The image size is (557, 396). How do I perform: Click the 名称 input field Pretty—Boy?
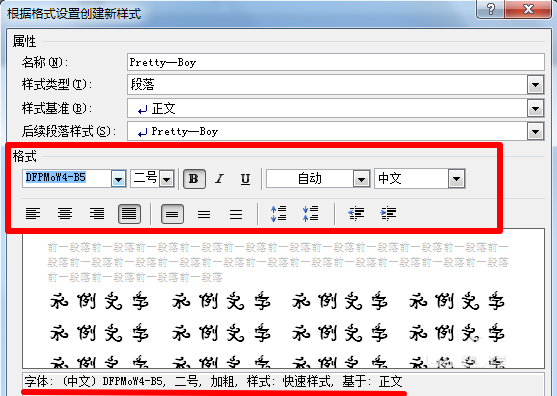[x=336, y=62]
